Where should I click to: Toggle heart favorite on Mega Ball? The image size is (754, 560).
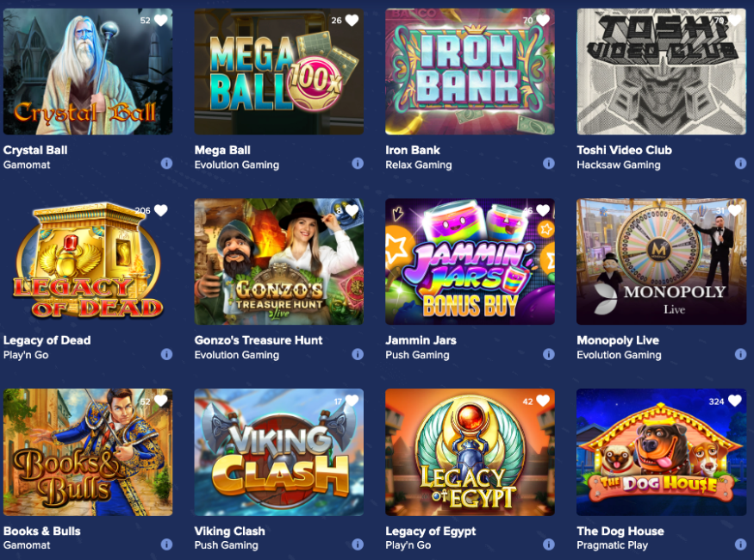pos(352,20)
